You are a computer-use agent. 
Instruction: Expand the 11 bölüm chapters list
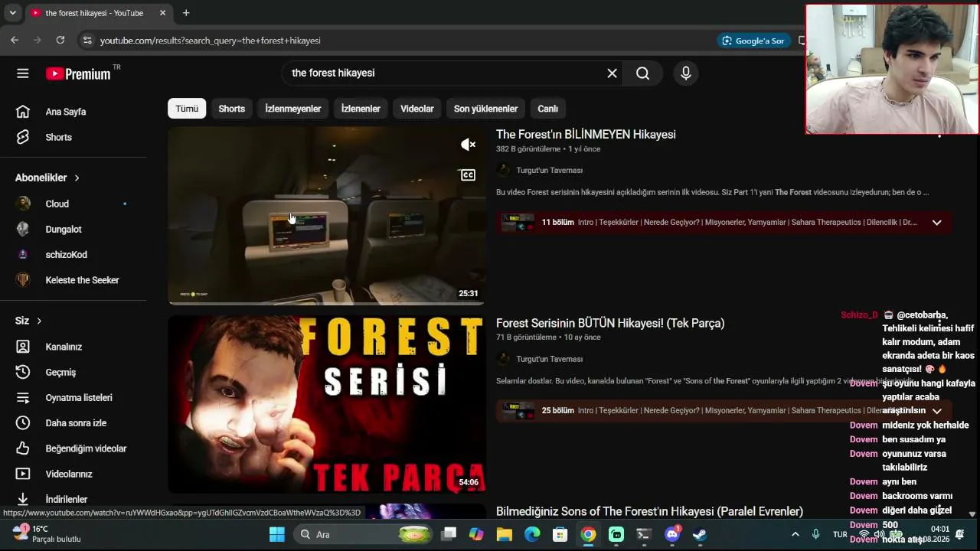pyautogui.click(x=936, y=223)
